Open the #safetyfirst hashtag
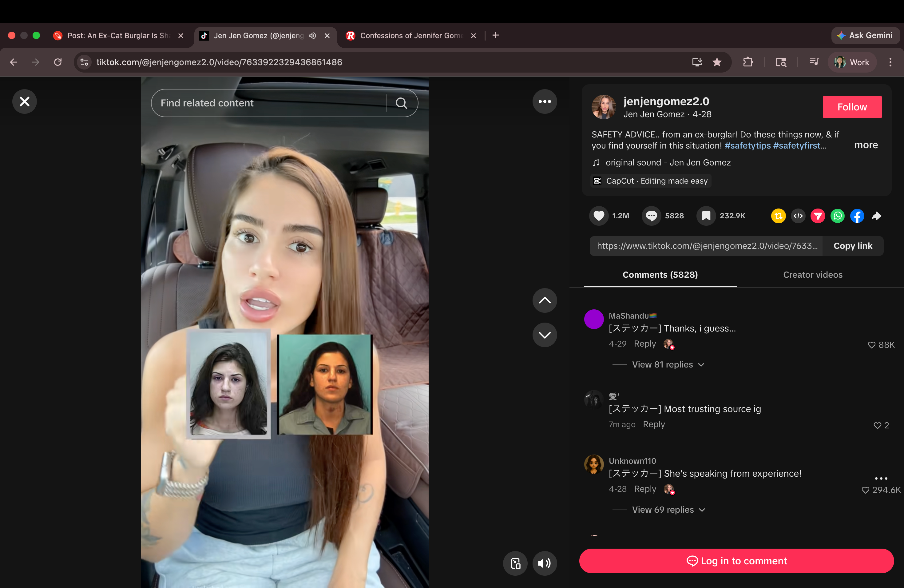 point(796,145)
